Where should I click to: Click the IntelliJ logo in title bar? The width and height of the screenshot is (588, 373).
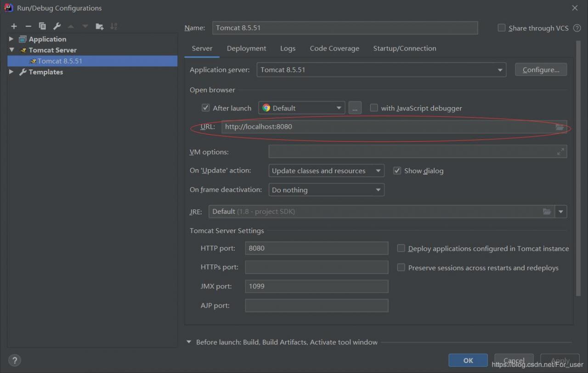point(9,8)
